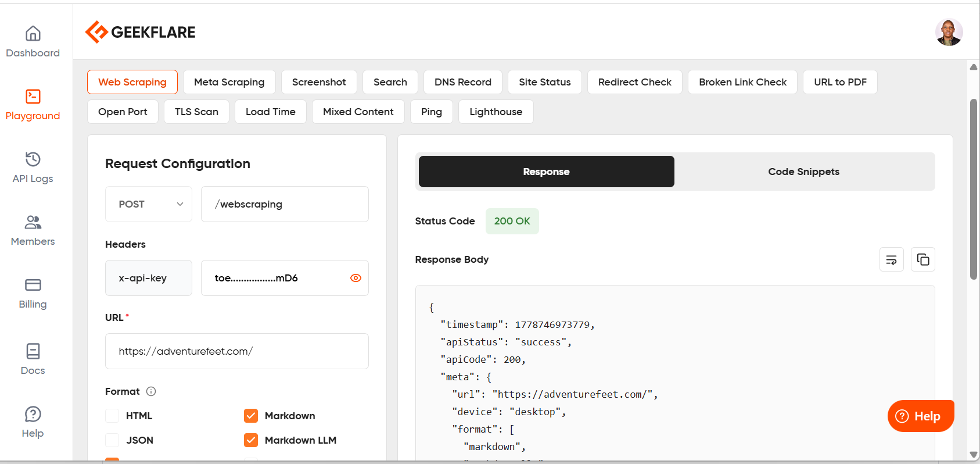Select the Ping tab
Viewport: 980px width, 464px height.
point(432,112)
